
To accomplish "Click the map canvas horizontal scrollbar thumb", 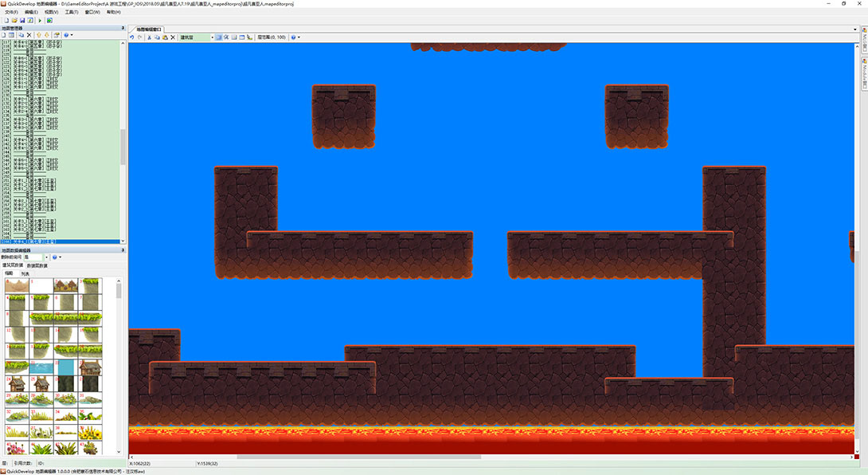I will [x=358, y=457].
